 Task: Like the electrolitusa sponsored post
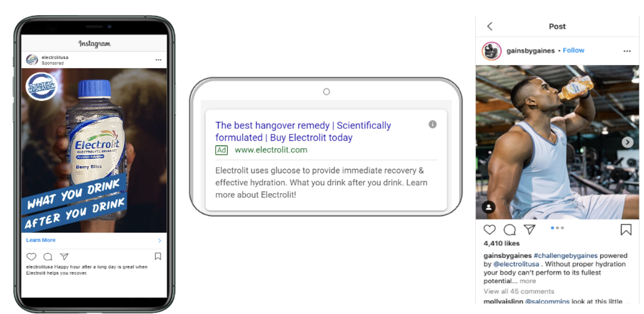point(31,257)
